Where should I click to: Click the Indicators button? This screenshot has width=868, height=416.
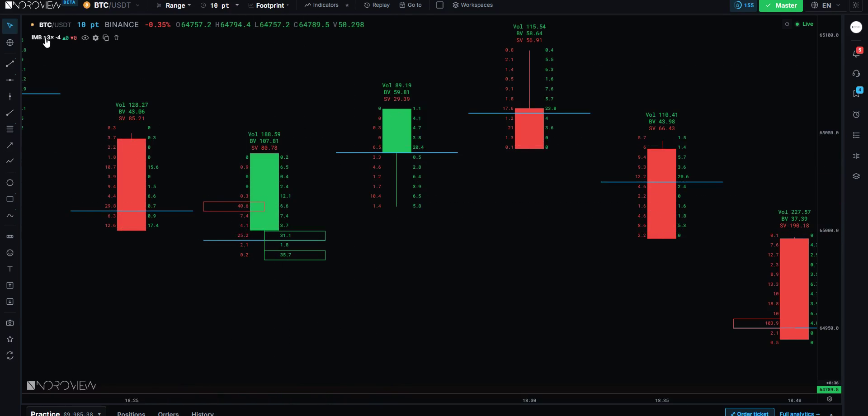[x=321, y=5]
